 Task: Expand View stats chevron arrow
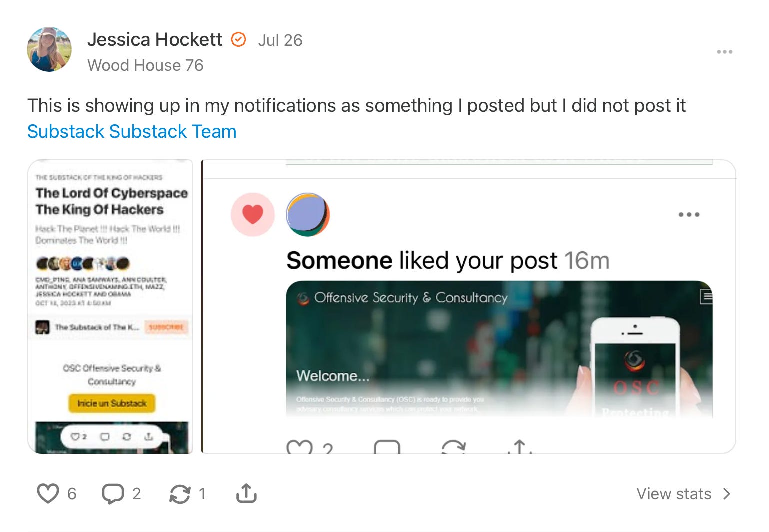727,494
